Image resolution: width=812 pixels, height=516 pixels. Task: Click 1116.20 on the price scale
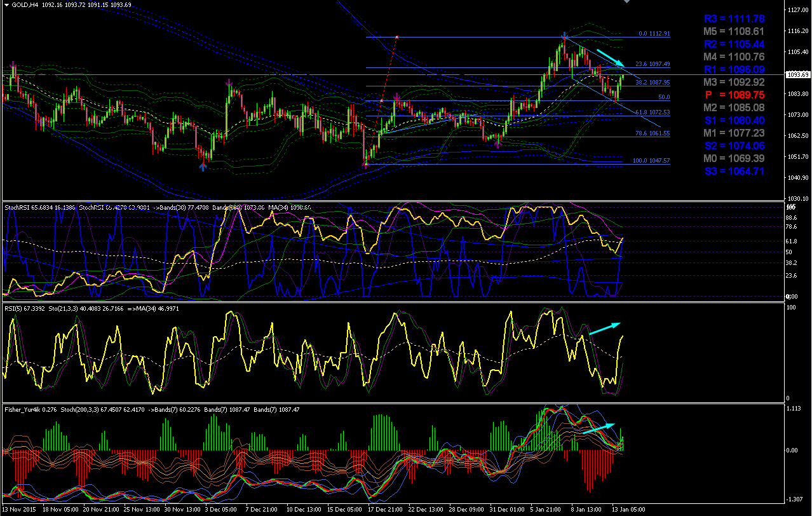[797, 31]
